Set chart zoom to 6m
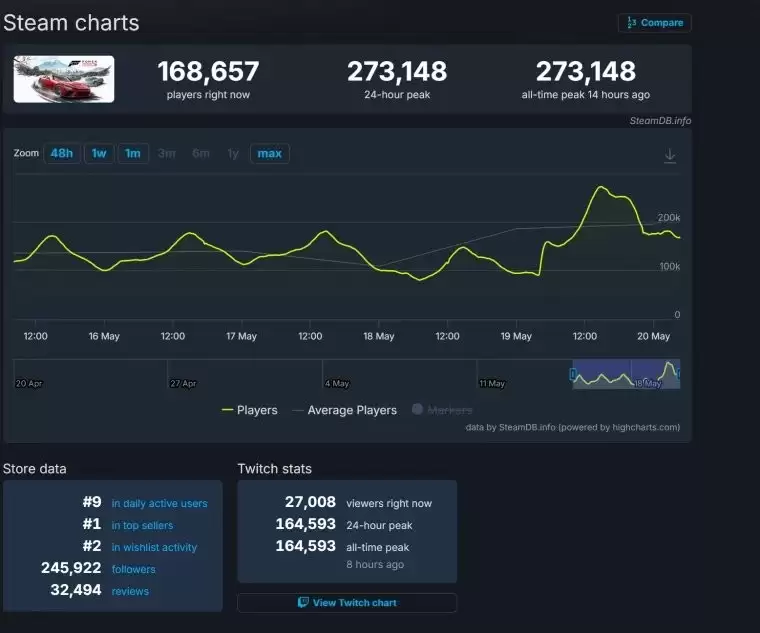The width and height of the screenshot is (760, 633). (201, 154)
